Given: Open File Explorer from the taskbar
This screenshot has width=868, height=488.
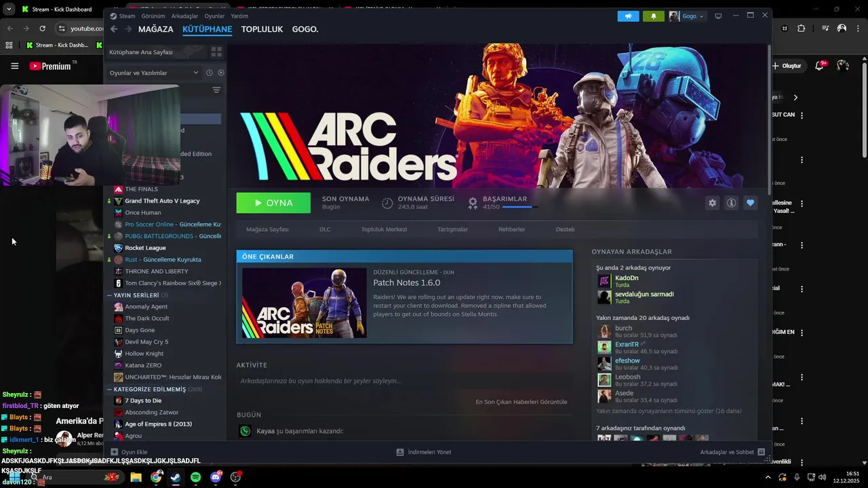Looking at the screenshot, I should coord(136,477).
